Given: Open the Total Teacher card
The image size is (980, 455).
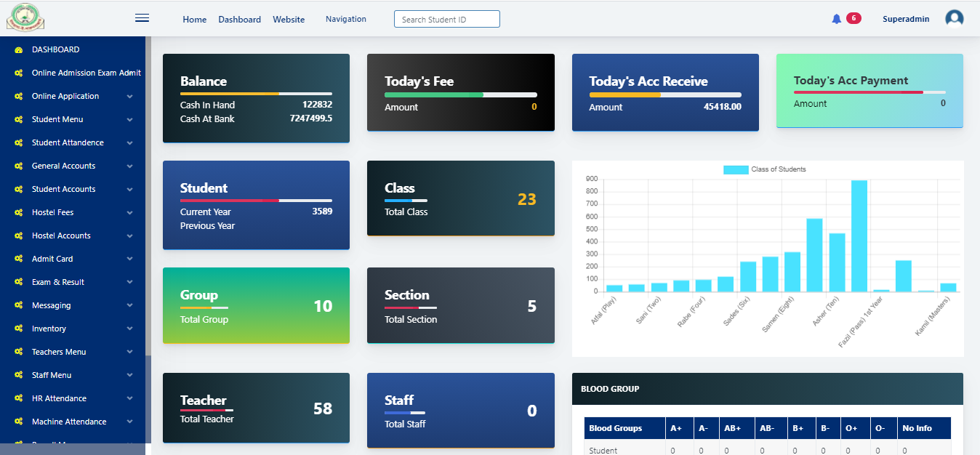Looking at the screenshot, I should click(256, 408).
